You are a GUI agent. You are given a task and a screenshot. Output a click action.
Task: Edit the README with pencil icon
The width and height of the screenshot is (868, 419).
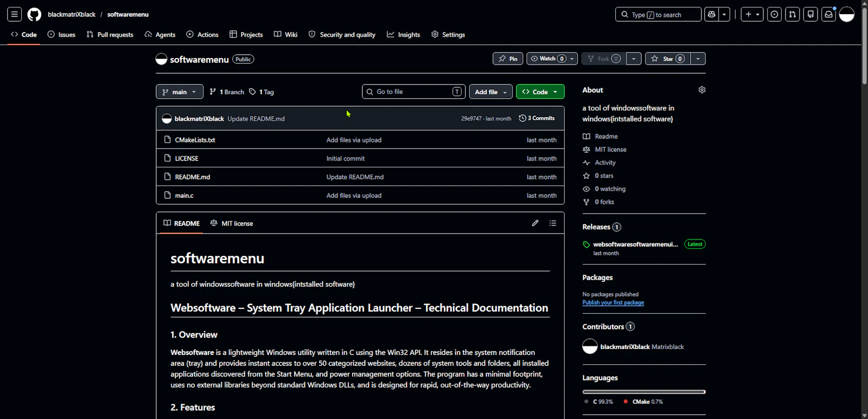pos(535,223)
